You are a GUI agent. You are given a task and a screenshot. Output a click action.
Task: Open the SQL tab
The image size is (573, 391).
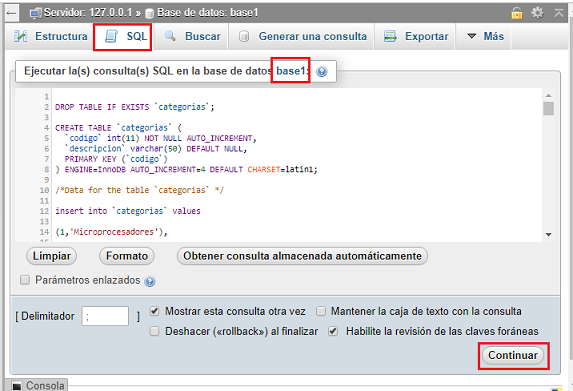pos(123,37)
